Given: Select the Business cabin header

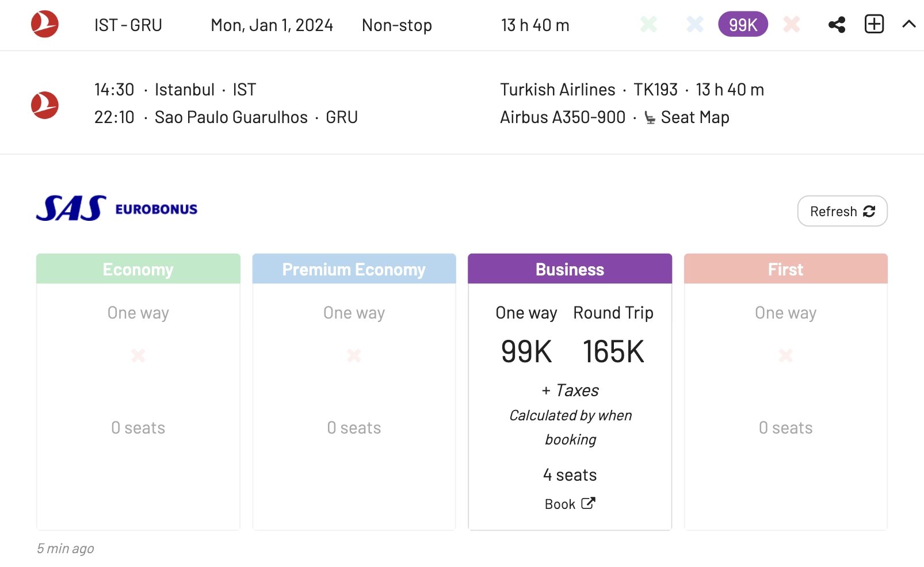Looking at the screenshot, I should click(570, 269).
